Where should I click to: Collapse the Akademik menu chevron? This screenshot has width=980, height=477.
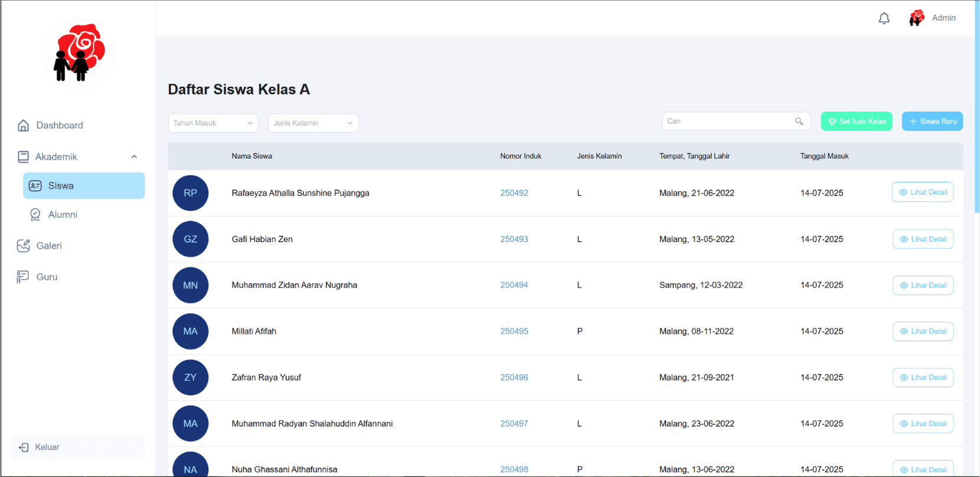pyautogui.click(x=134, y=156)
